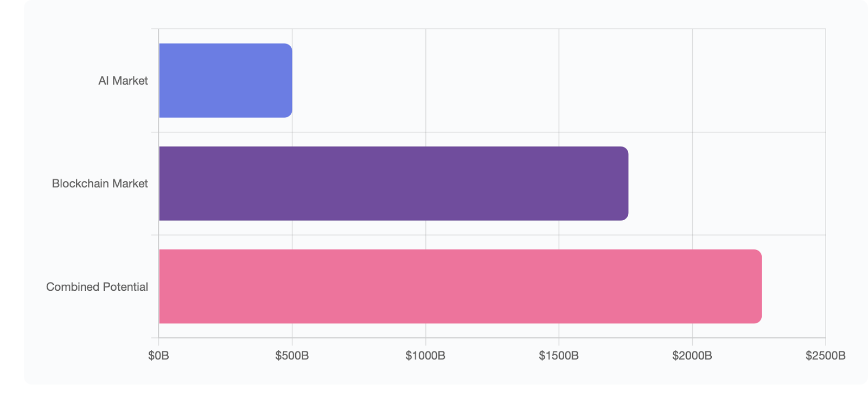Select the $2500B x-axis tick label
868x397 pixels.
tap(825, 356)
